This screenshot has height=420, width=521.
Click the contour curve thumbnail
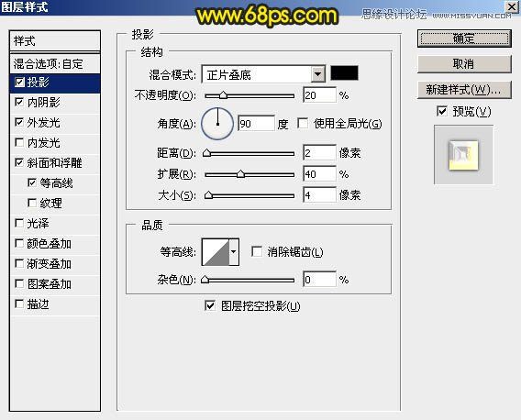point(216,252)
